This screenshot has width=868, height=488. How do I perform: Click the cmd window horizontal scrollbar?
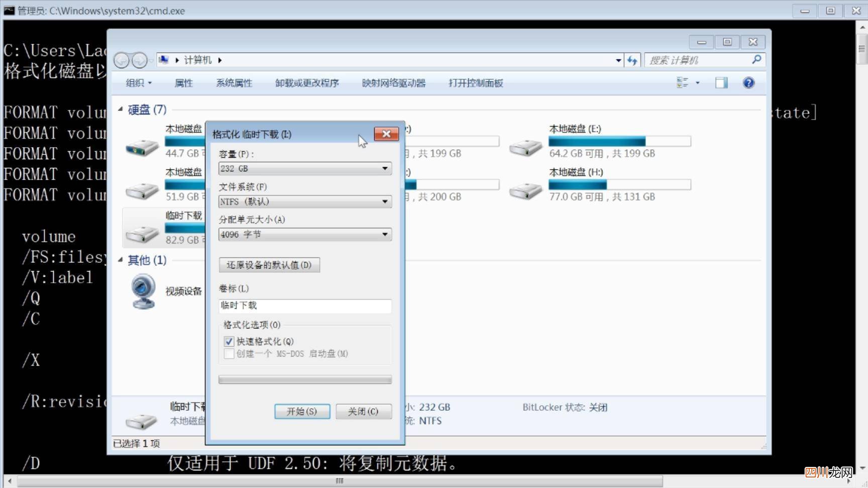tap(339, 481)
